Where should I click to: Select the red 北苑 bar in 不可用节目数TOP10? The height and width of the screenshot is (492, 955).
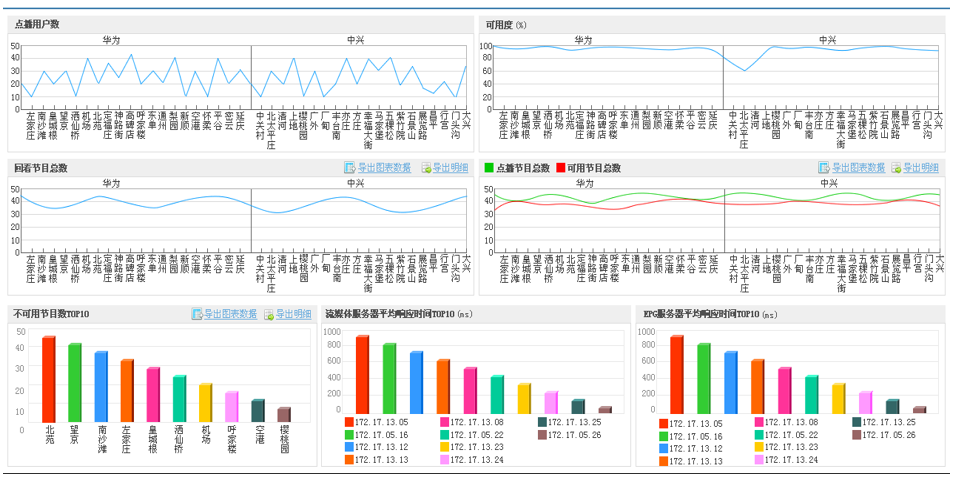point(49,379)
